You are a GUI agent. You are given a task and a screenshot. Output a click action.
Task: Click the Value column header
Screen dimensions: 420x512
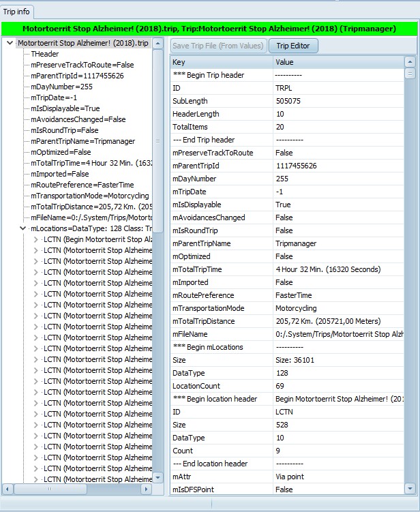pos(337,62)
